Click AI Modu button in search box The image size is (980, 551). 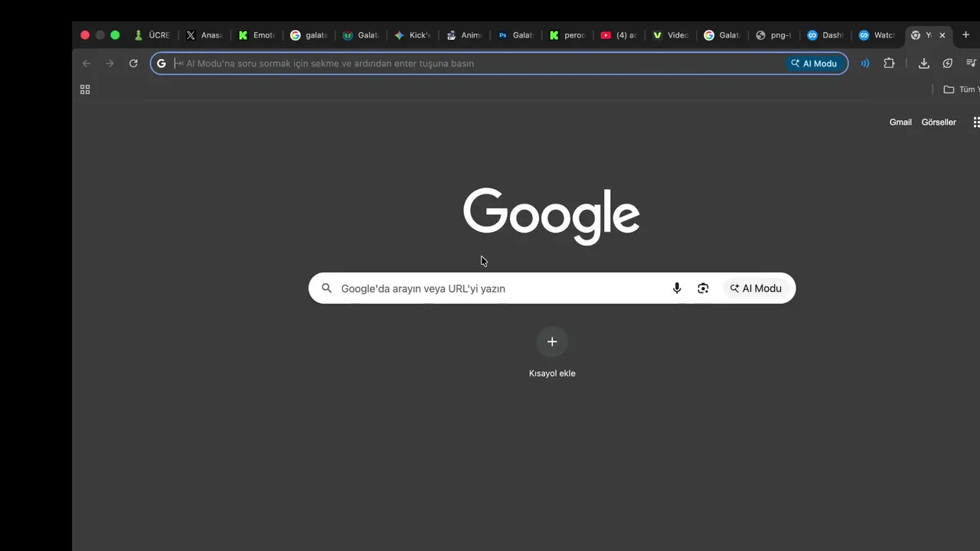[x=756, y=289]
